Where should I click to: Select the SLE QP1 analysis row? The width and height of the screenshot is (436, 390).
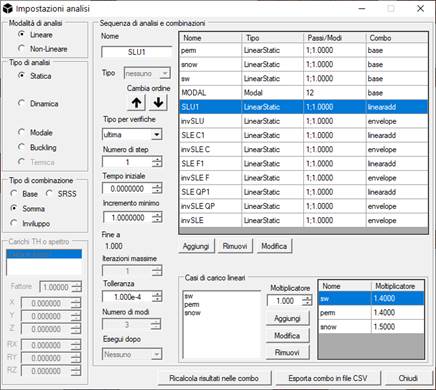click(x=304, y=192)
